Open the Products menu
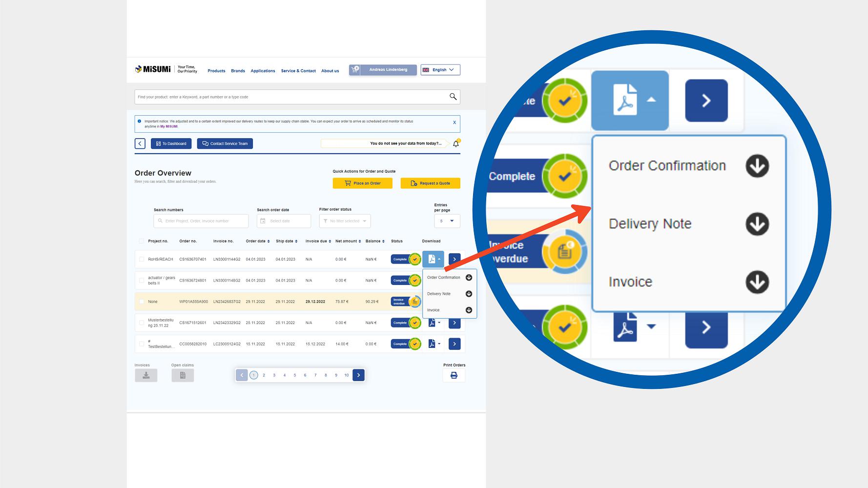868x488 pixels. pyautogui.click(x=216, y=71)
